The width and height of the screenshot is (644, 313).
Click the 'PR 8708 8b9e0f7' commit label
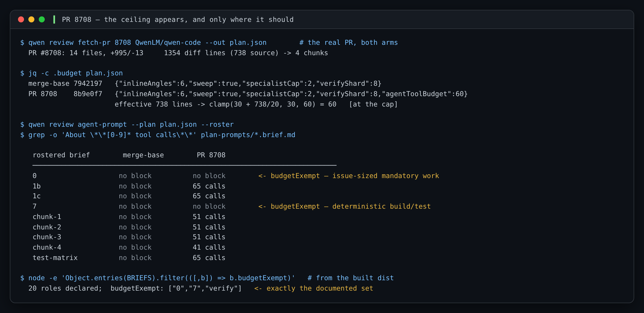pyautogui.click(x=65, y=94)
